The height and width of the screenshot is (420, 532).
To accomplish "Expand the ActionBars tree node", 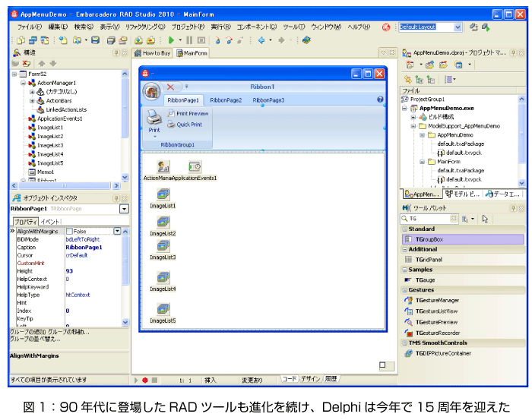I will [32, 101].
